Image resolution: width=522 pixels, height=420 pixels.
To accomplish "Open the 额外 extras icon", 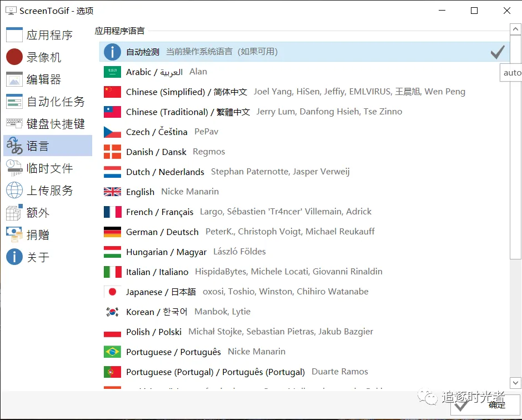I will click(14, 212).
